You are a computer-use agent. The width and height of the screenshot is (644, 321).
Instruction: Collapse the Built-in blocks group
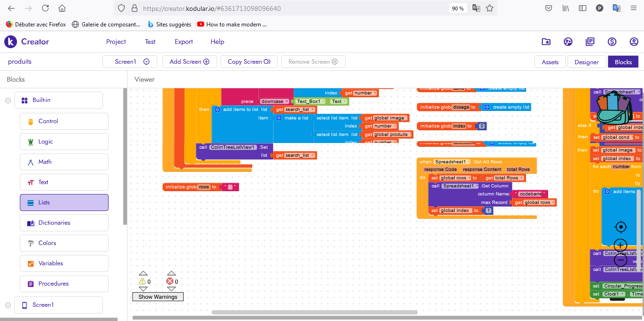(x=8, y=100)
